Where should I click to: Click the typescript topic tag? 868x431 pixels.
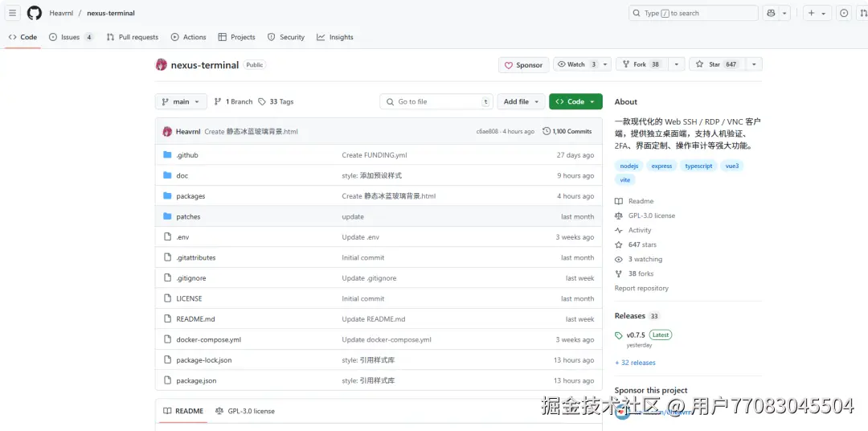point(698,166)
